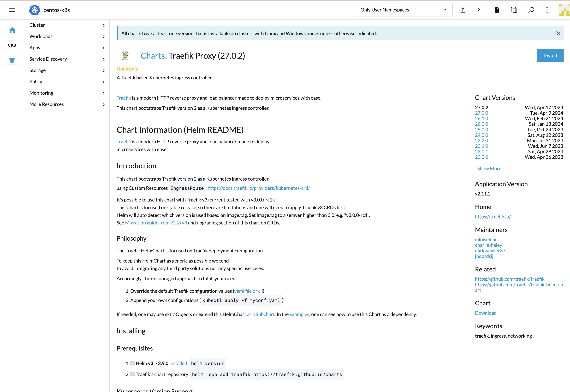This screenshot has width=570, height=392.
Task: Click application version v2.11.2 text
Action: [x=483, y=194]
